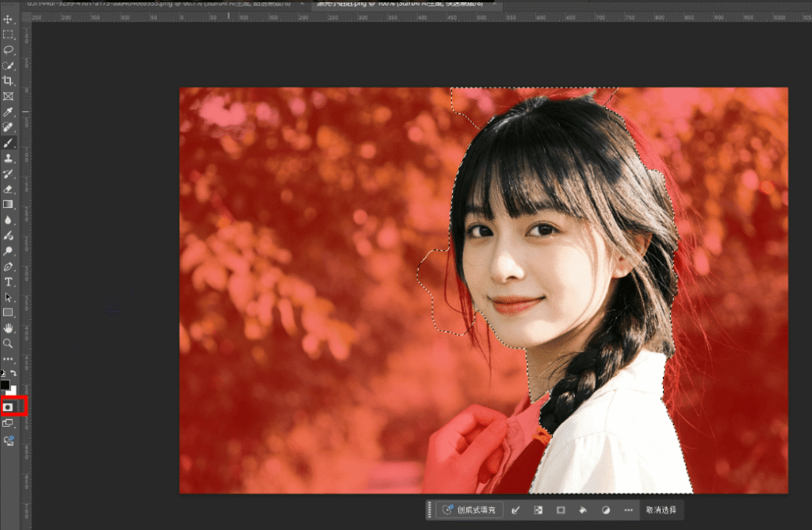
Task: Select the Lasso tool
Action: coord(8,50)
